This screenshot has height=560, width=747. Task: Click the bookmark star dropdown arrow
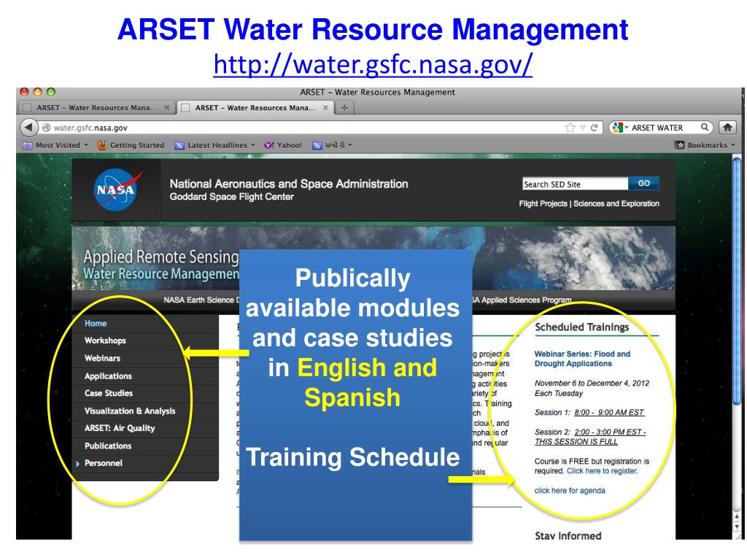(x=582, y=128)
